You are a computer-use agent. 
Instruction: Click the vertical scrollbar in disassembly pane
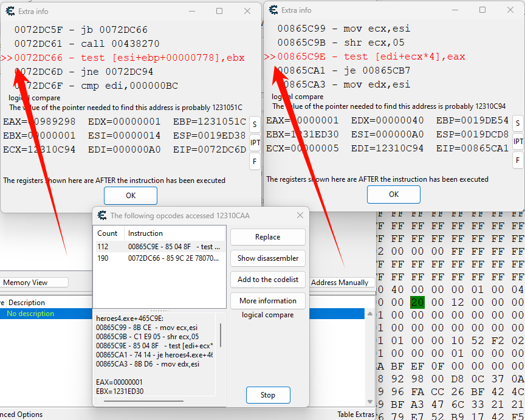[x=221, y=335]
